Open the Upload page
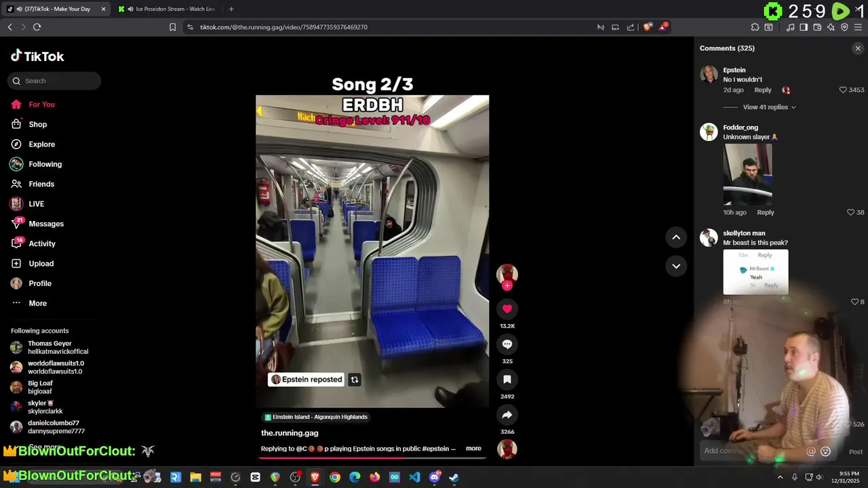This screenshot has height=488, width=868. (32, 264)
